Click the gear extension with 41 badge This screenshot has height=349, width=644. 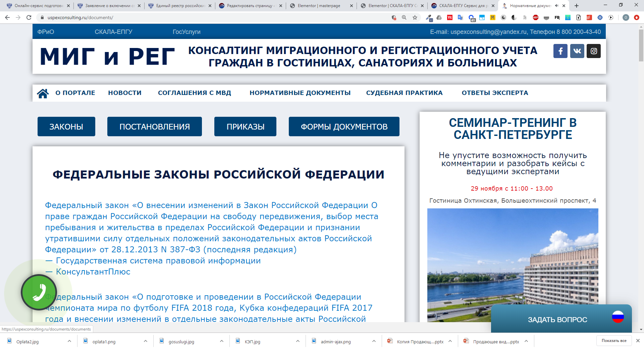472,18
